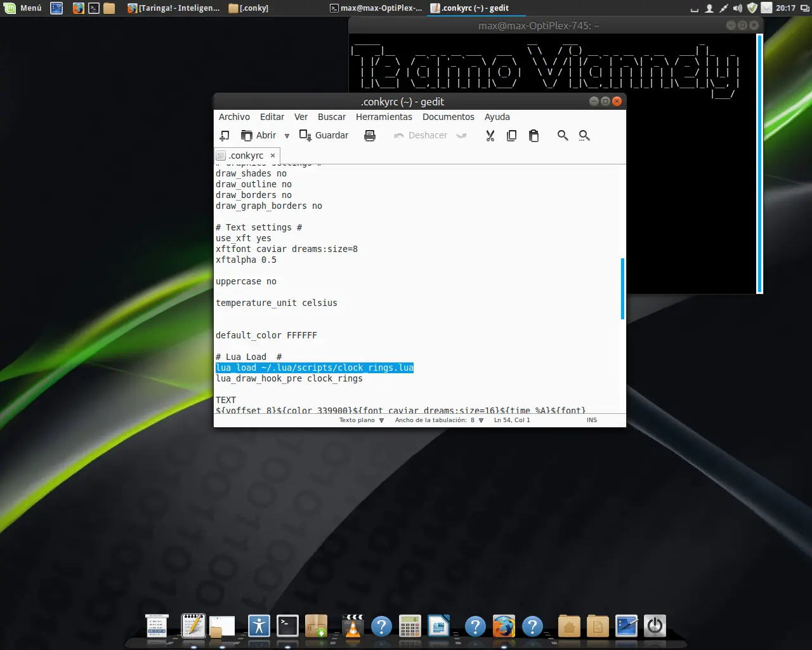Viewport: 812px width, 650px height.
Task: Open the tab width dropdown
Action: click(439, 420)
